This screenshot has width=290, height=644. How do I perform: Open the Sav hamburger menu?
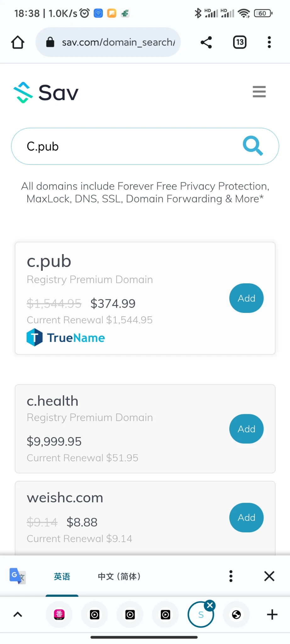(x=259, y=92)
